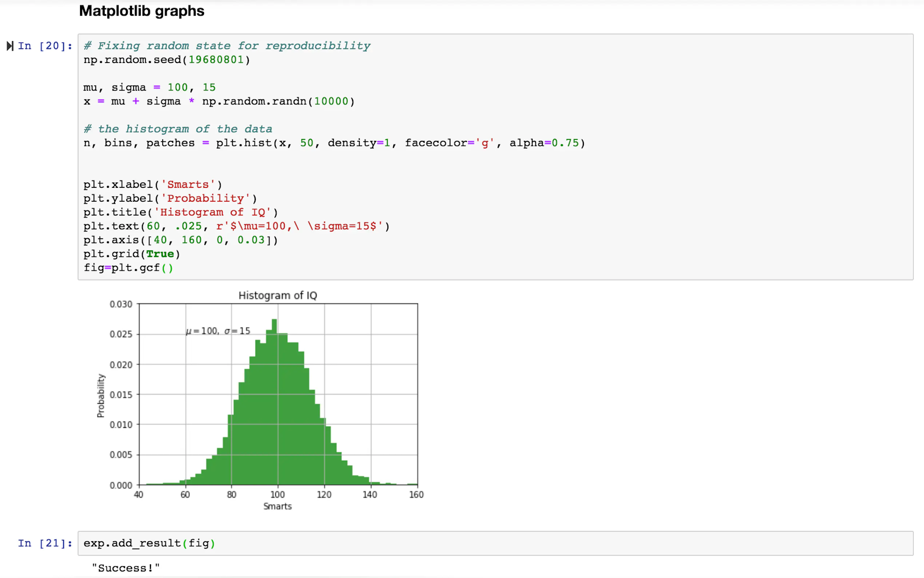924x578 pixels.
Task: Click the plt.axis limits line
Action: tap(180, 240)
